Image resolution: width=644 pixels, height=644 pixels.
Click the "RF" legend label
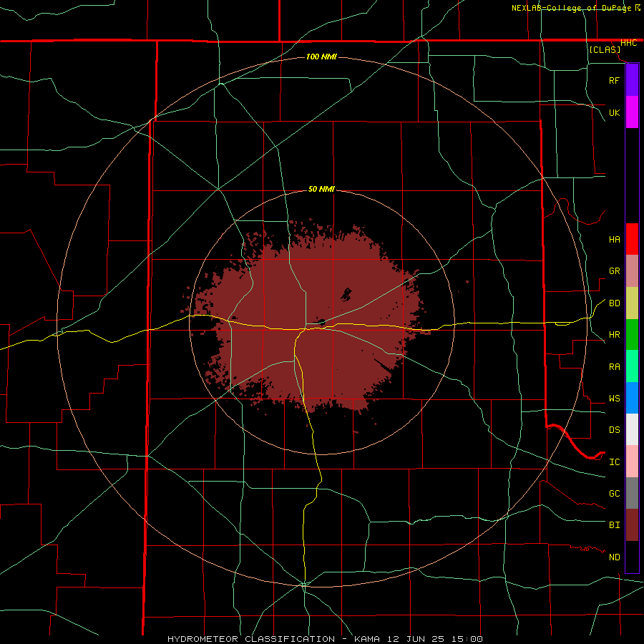[x=614, y=80]
